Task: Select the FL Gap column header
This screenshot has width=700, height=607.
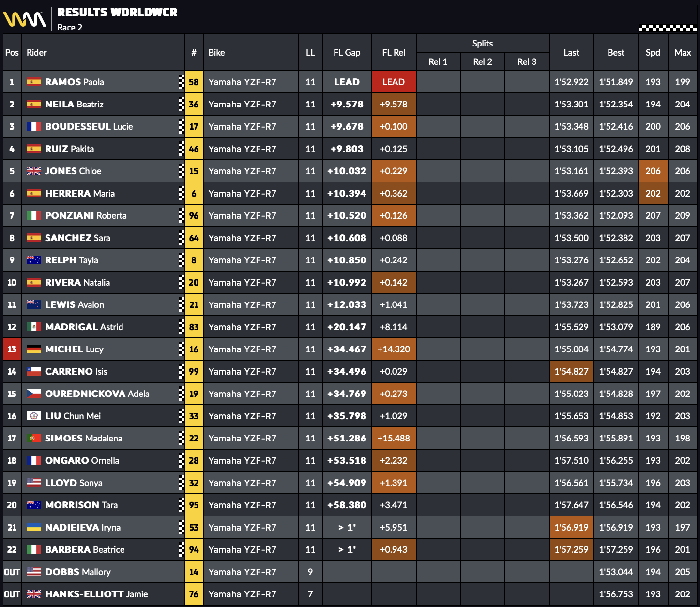Action: tap(347, 53)
